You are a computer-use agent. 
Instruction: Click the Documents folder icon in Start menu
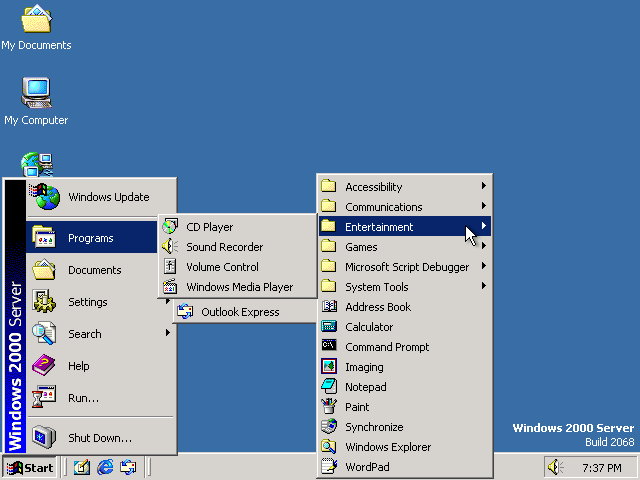click(44, 270)
